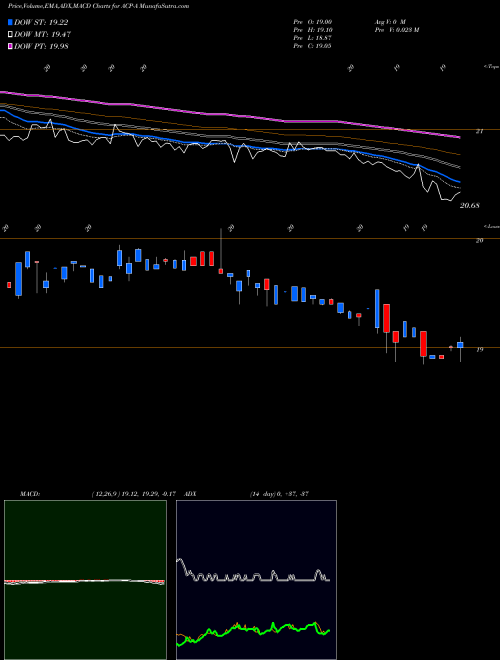Click the magenta DOW PT legend swatch
The width and height of the screenshot is (500, 660).
(10, 46)
